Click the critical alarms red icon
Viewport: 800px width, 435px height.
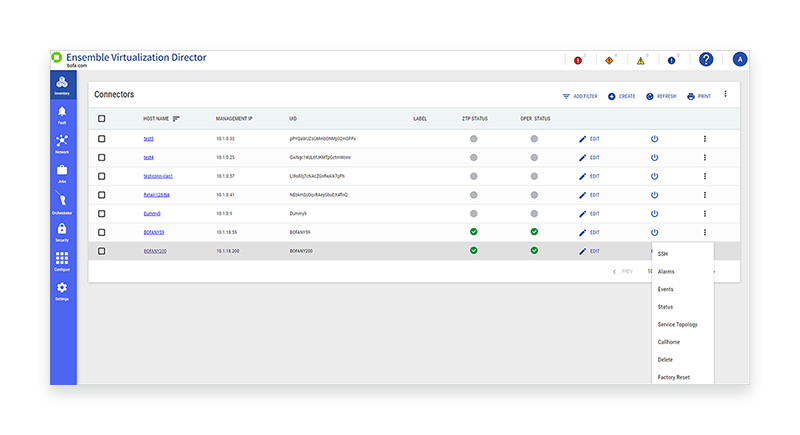[x=578, y=61]
